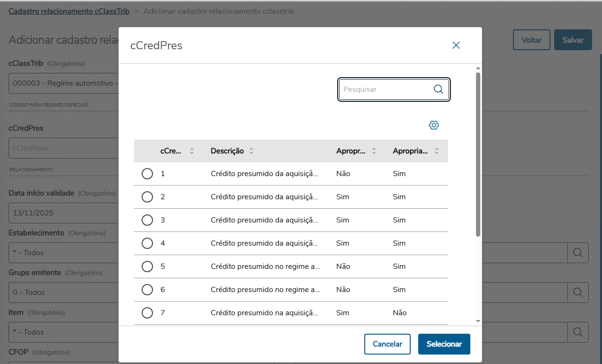Open table column settings gear icon
Viewport: 602px width, 364px height.
434,125
